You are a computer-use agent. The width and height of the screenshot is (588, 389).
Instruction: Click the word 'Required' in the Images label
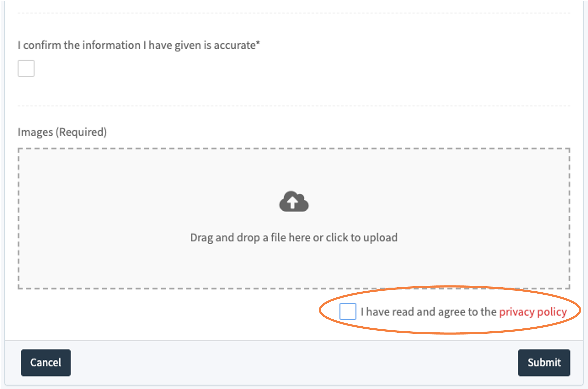[x=81, y=132]
